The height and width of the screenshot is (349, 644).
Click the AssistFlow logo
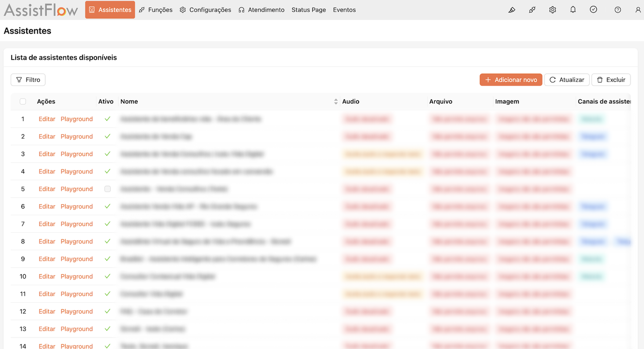41,10
